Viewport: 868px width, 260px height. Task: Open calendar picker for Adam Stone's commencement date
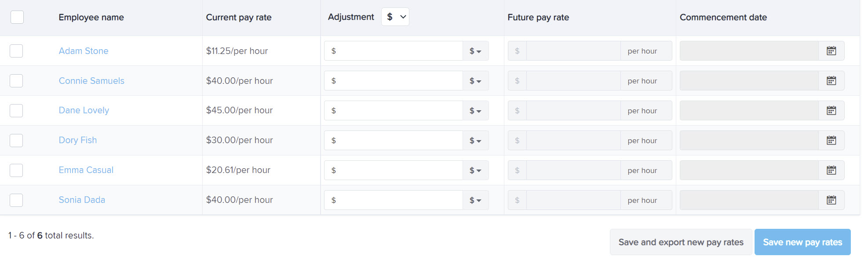tap(831, 51)
